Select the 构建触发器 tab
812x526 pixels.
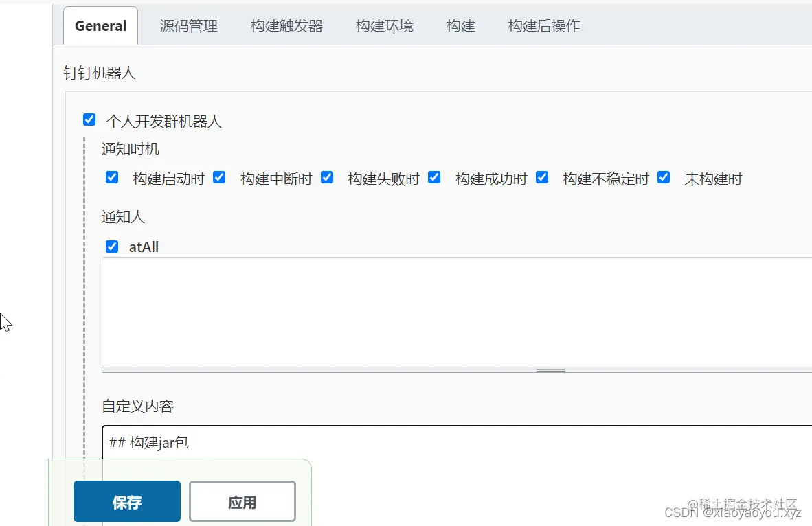(x=286, y=25)
